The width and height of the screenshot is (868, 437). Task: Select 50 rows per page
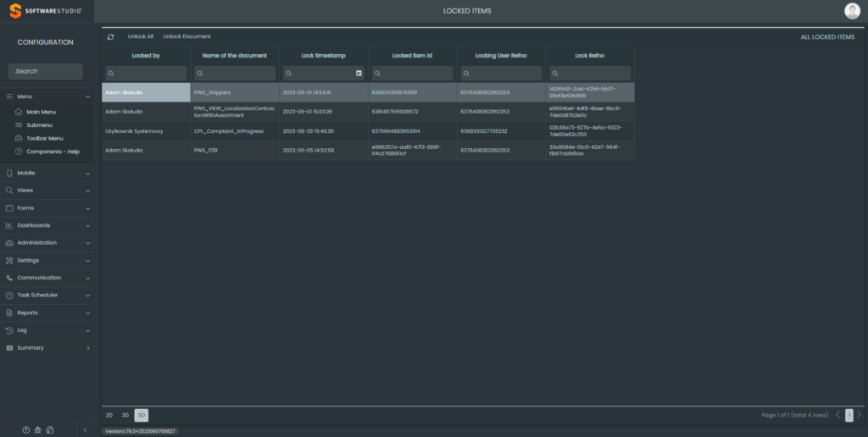142,415
